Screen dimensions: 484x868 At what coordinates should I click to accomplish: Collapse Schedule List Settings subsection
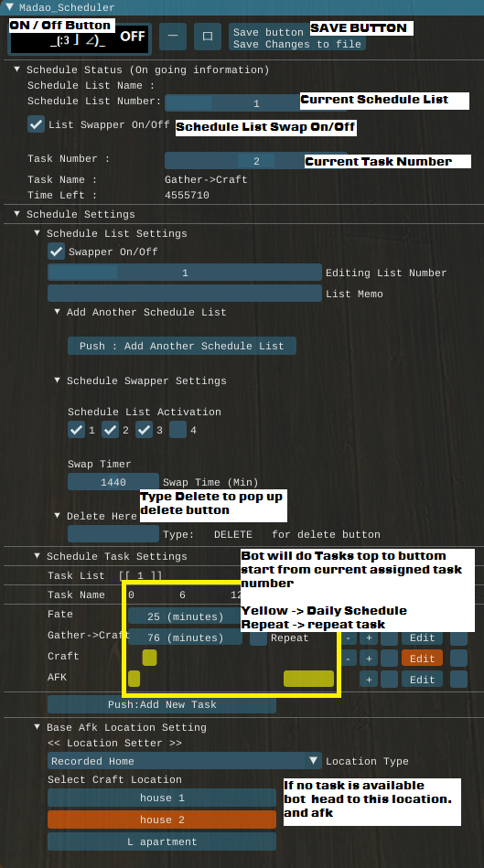pyautogui.click(x=38, y=233)
